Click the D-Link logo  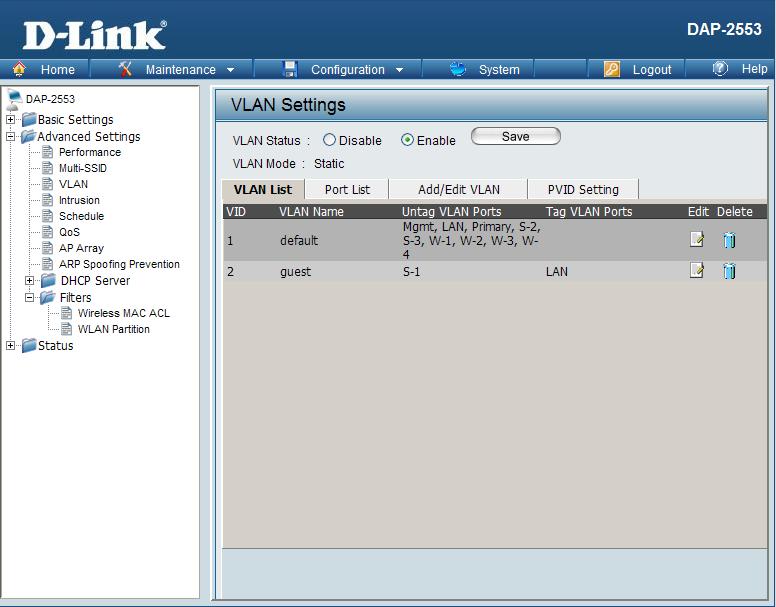[x=95, y=36]
